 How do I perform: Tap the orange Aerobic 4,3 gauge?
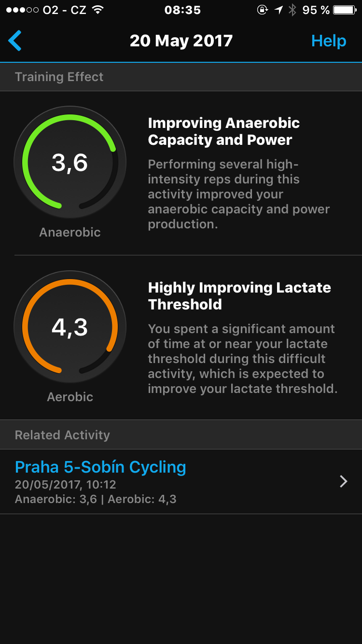(70, 327)
